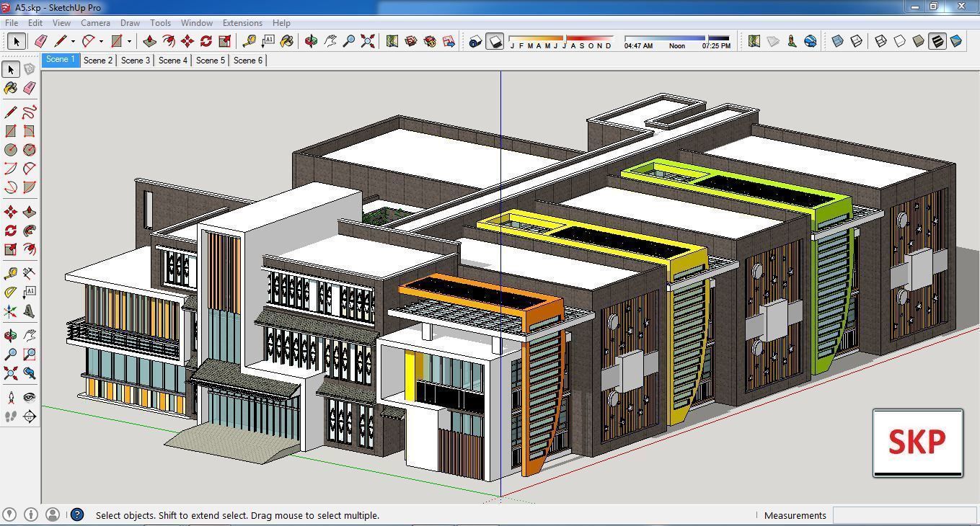This screenshot has height=526, width=980.
Task: Select the Move tool in top toolbar
Action: click(x=187, y=41)
